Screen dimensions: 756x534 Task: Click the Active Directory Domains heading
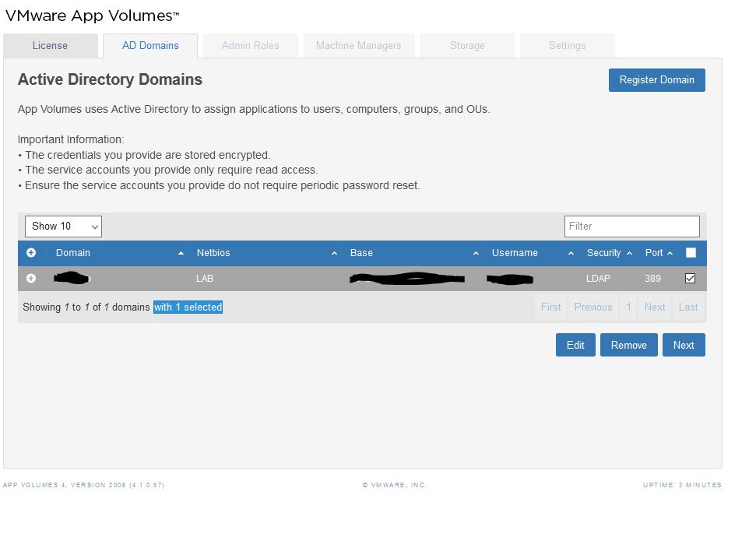pyautogui.click(x=110, y=79)
